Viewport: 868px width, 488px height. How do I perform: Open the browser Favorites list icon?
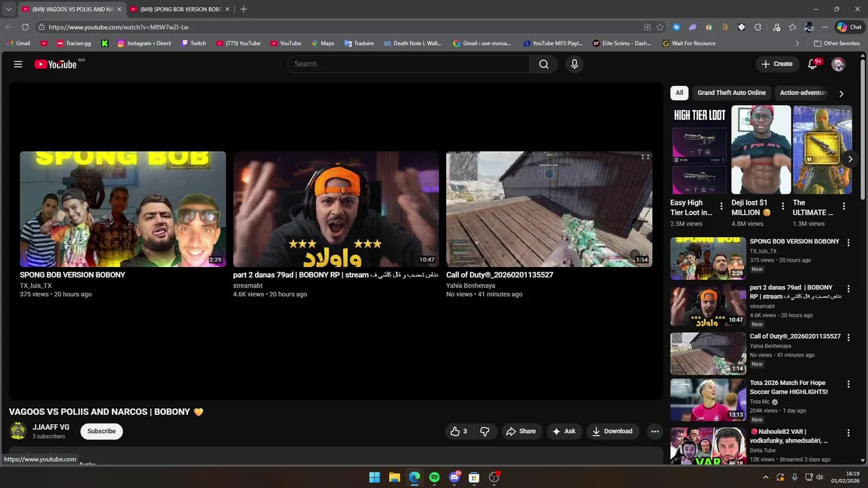click(792, 27)
